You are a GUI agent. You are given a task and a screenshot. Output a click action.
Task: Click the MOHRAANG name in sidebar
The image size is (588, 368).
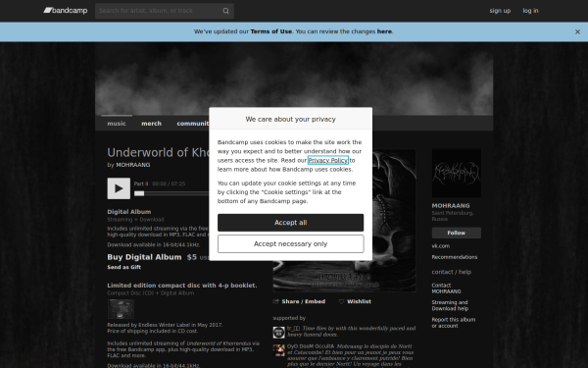(x=451, y=206)
